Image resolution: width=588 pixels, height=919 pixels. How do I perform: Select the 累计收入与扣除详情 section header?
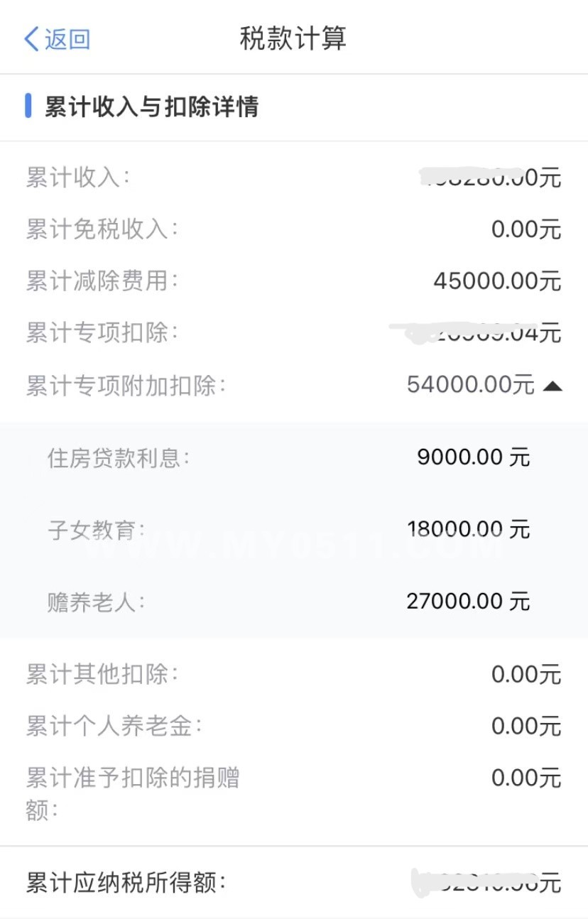click(x=151, y=107)
